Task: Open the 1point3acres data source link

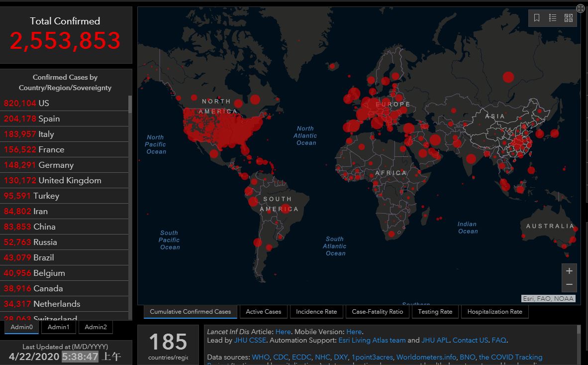Action: tap(372, 357)
